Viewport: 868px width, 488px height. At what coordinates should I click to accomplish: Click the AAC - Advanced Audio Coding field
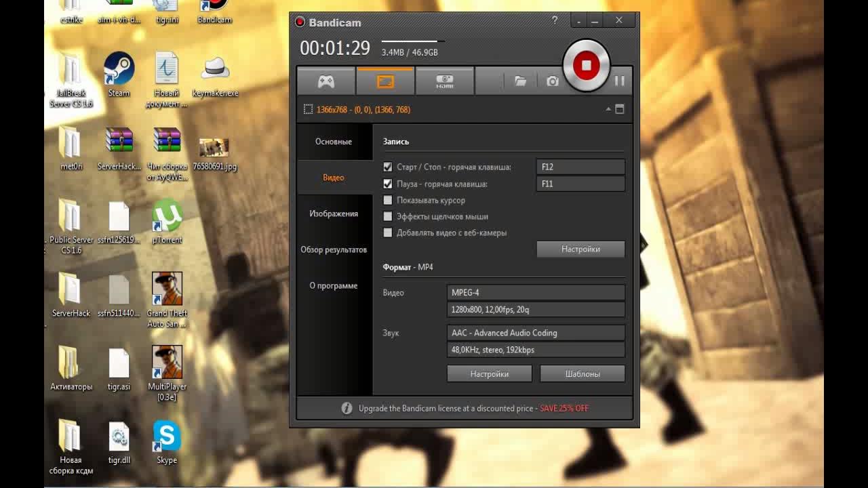536,333
